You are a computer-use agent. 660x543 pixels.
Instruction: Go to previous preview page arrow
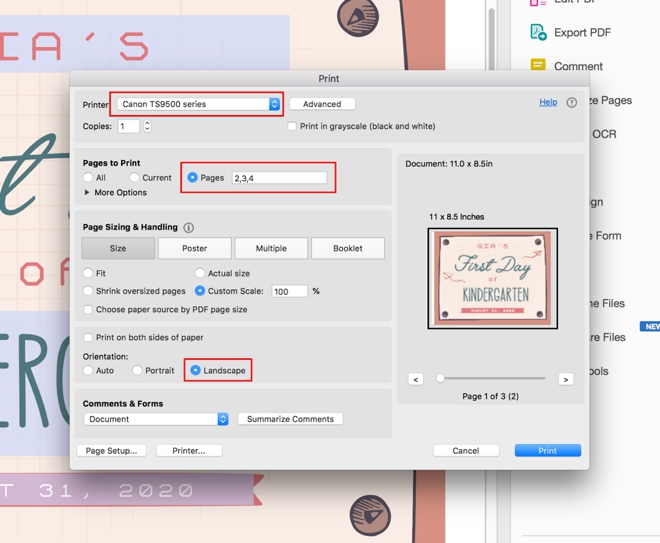(415, 379)
